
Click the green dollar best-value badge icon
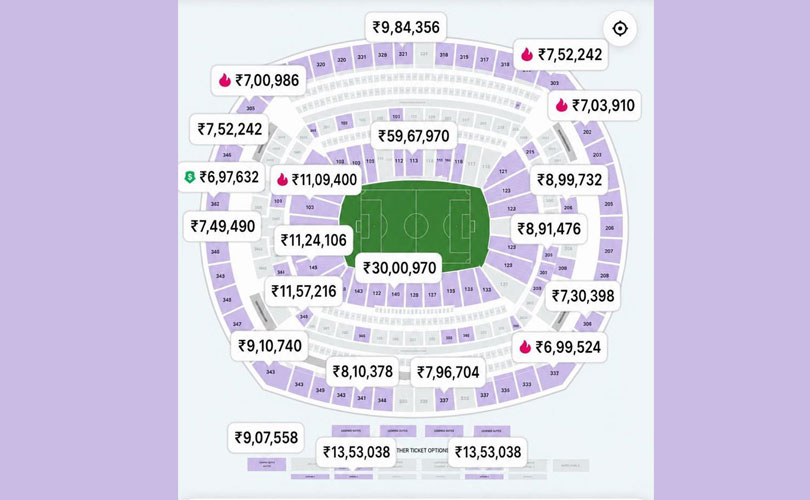(190, 177)
